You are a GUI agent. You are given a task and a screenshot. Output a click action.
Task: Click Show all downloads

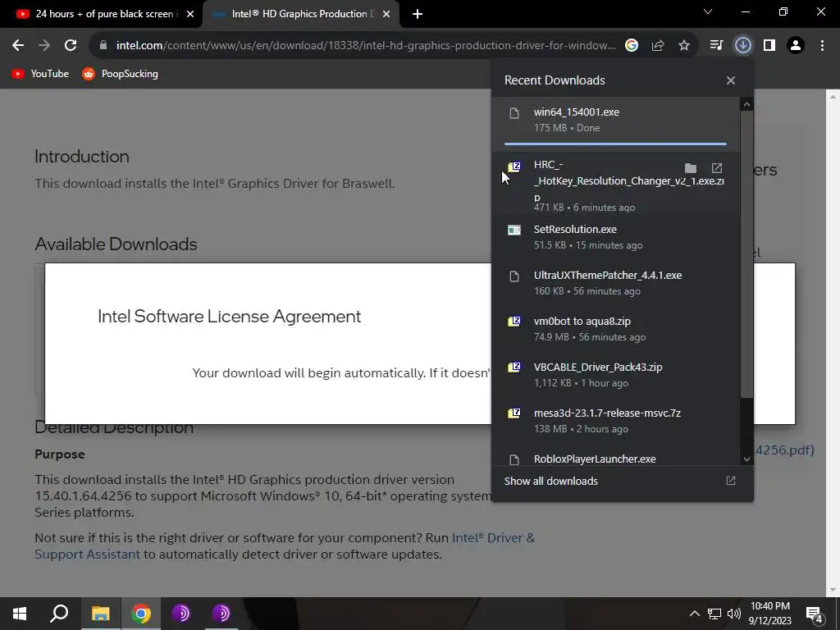click(x=550, y=481)
